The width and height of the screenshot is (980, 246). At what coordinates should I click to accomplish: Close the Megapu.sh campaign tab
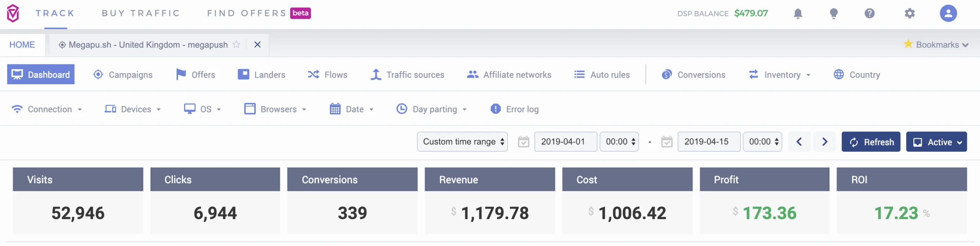(258, 45)
